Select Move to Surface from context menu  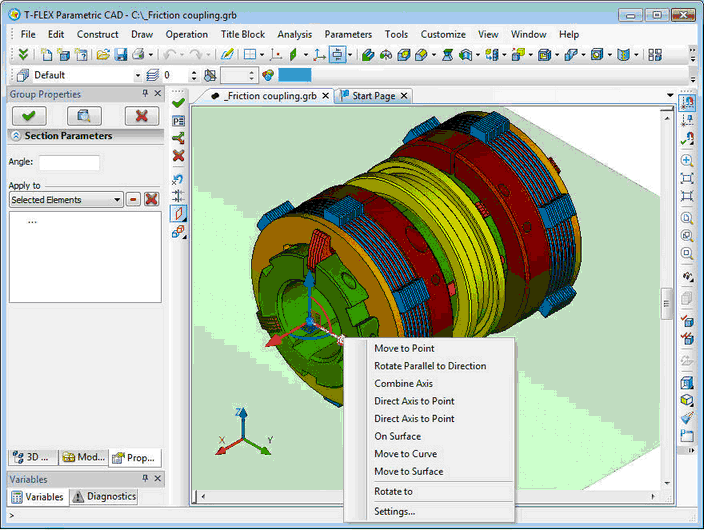pos(408,471)
